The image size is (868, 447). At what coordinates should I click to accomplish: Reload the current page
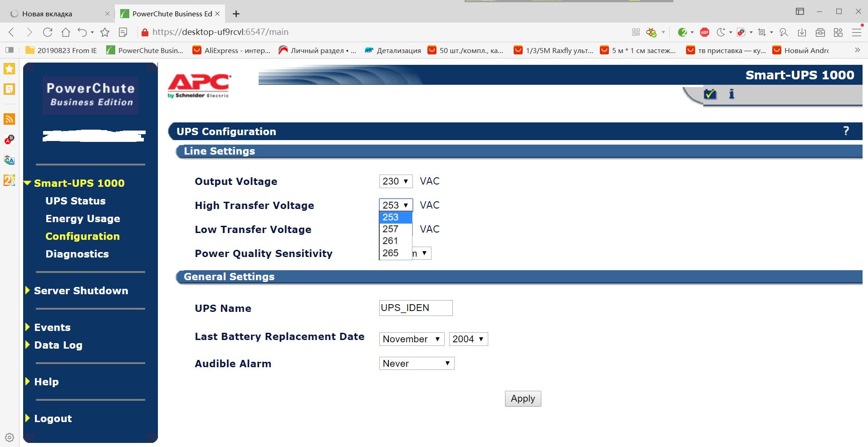coord(48,32)
